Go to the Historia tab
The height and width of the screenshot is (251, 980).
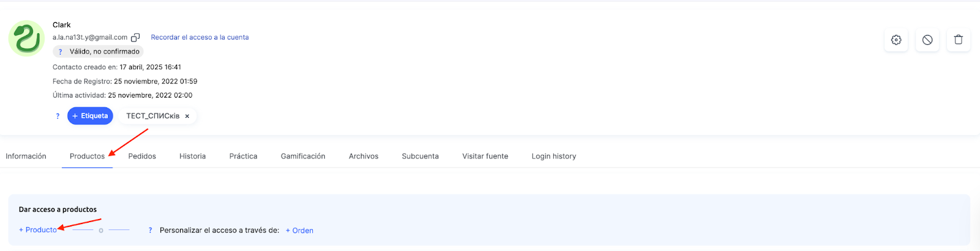(x=192, y=156)
